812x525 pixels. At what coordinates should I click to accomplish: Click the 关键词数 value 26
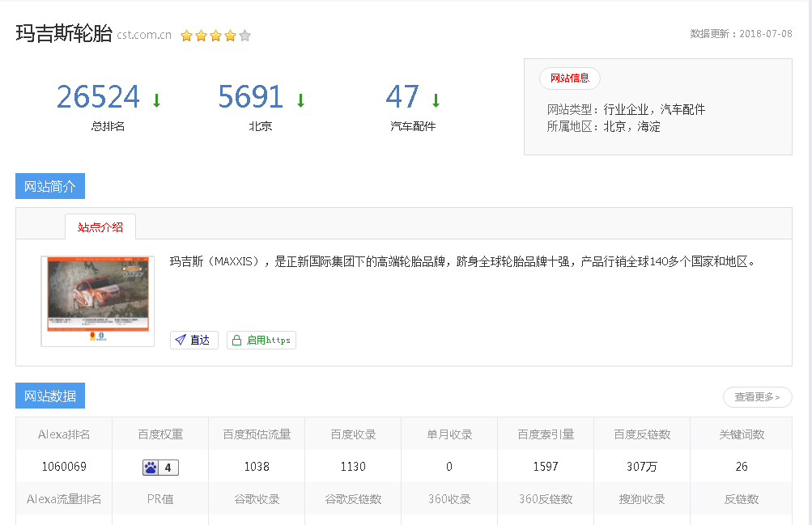click(x=742, y=467)
